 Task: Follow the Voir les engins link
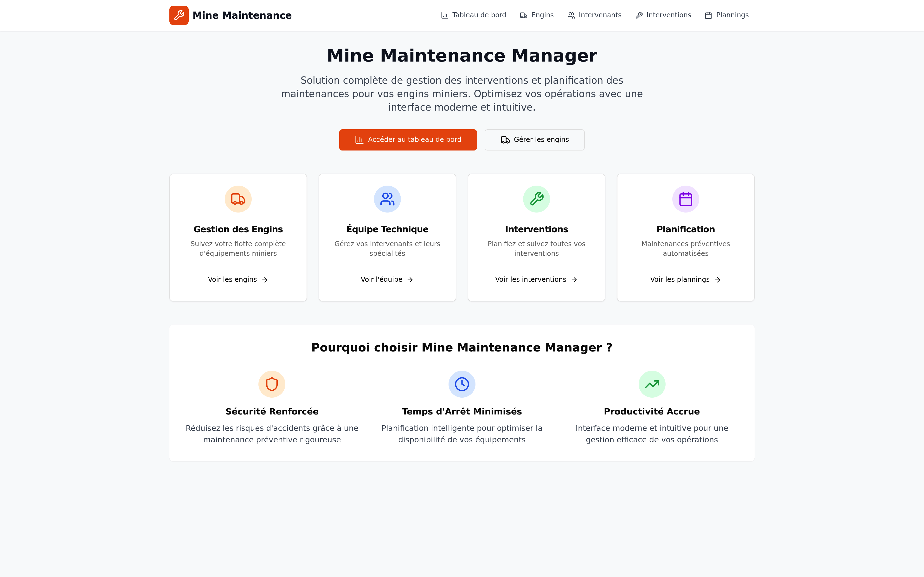(238, 279)
